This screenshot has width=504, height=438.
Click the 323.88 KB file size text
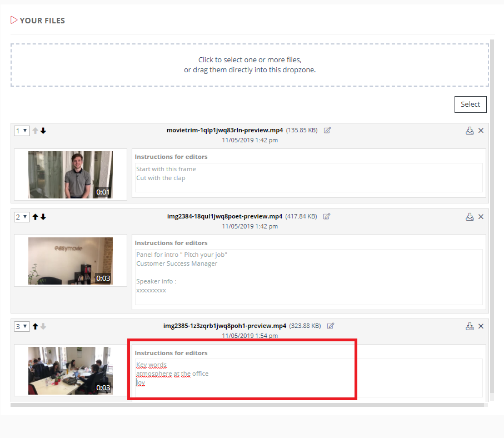(x=305, y=326)
